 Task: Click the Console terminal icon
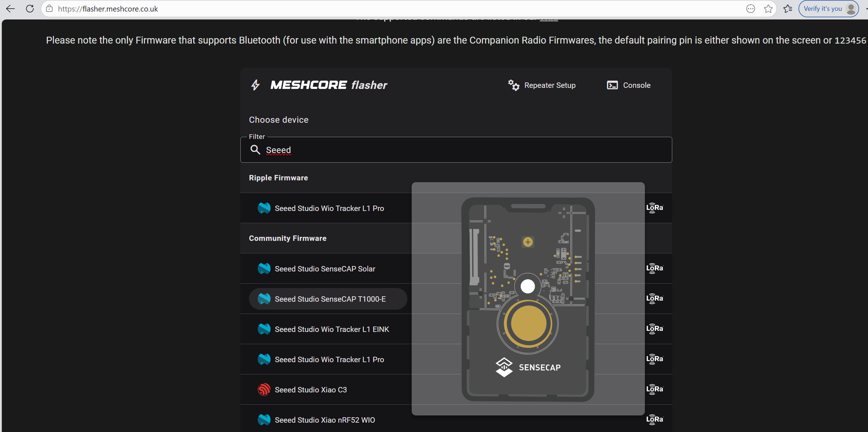click(612, 85)
